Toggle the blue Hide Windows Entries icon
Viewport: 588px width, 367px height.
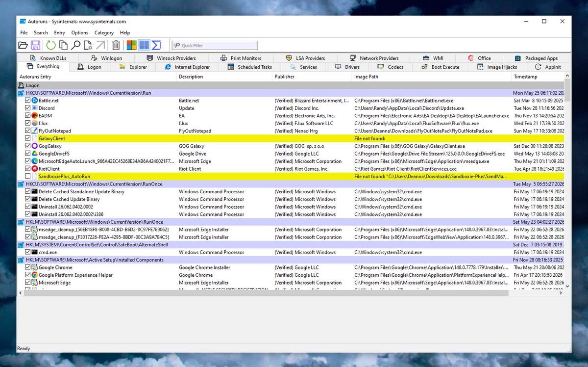coord(144,45)
